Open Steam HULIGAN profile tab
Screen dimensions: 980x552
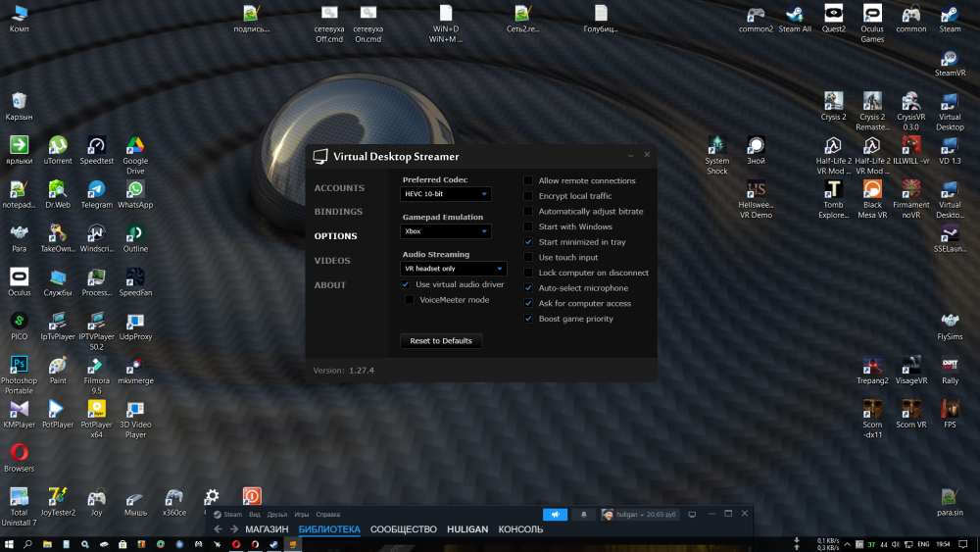tap(467, 529)
